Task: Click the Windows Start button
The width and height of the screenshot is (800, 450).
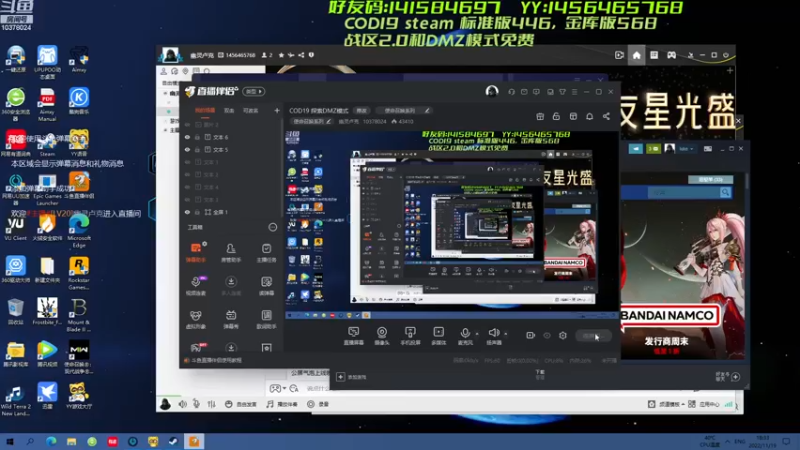Action: [x=10, y=441]
